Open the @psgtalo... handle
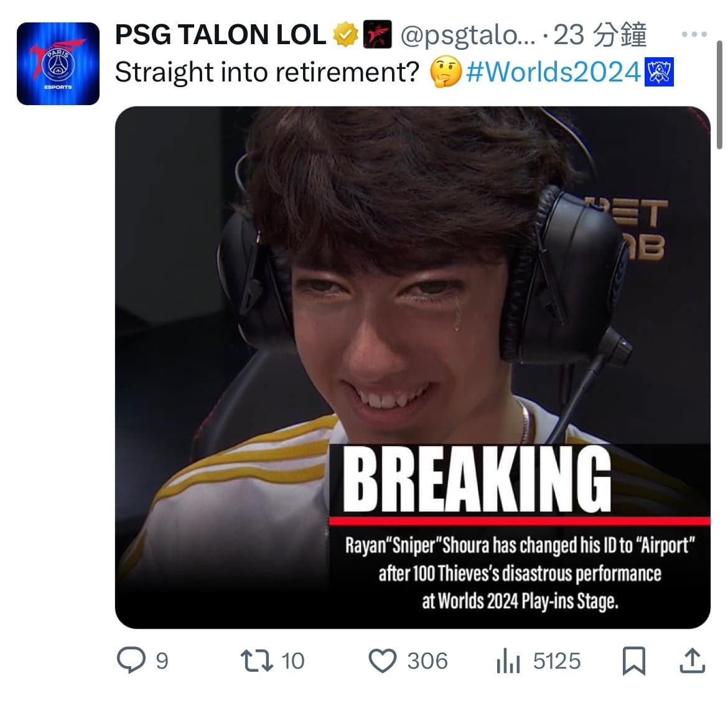This screenshot has width=728, height=701. pyautogui.click(x=467, y=35)
